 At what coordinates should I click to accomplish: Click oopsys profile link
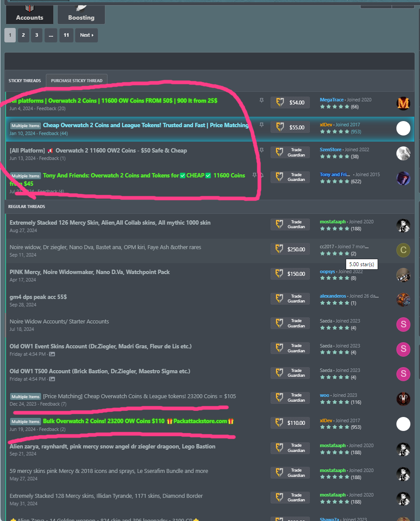(x=327, y=271)
